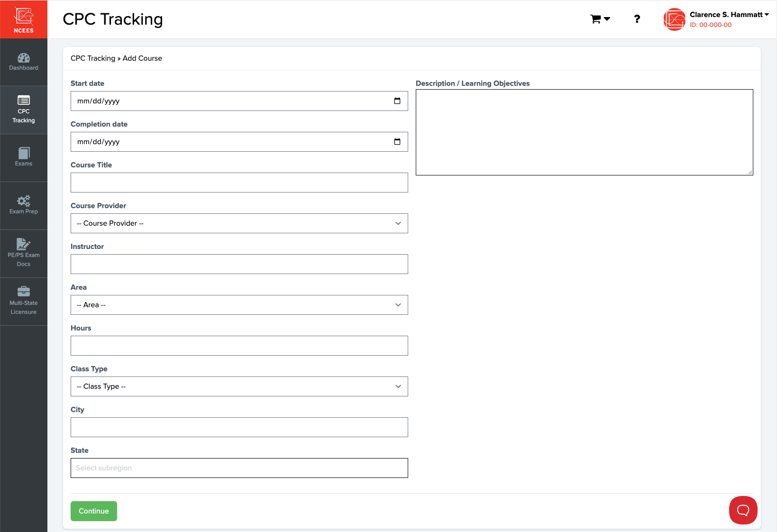Open PE/PS Exam Docs sidebar item
Image resolution: width=777 pixels, height=532 pixels.
pos(24,254)
